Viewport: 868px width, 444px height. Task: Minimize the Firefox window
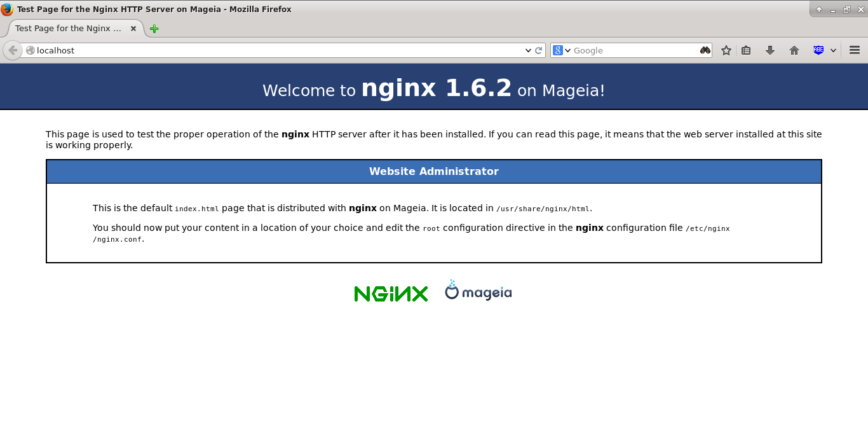833,10
